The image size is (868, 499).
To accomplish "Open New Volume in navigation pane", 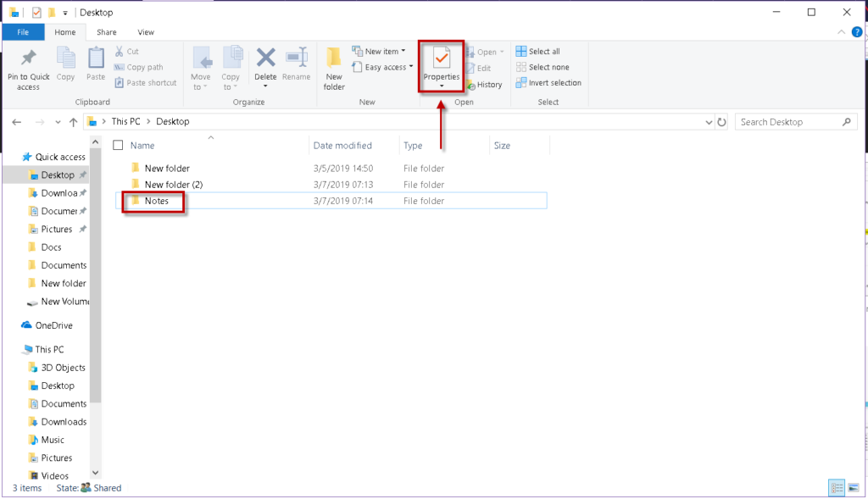I will (58, 302).
